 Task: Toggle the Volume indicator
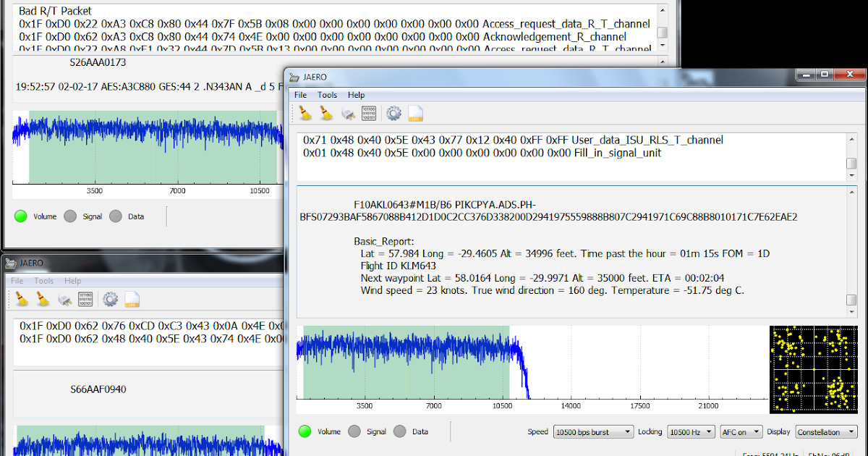(305, 431)
